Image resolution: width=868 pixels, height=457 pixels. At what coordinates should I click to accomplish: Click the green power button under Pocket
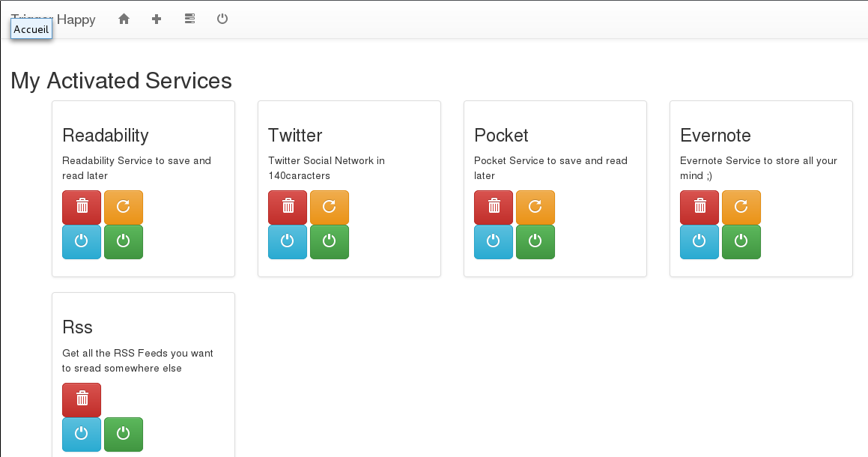click(535, 241)
